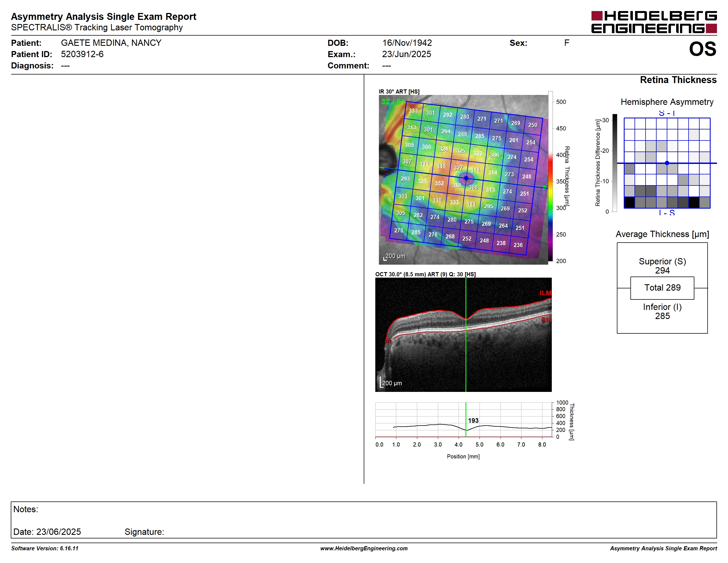Select the large OS eye label
The height and width of the screenshot is (563, 728).
(x=702, y=49)
